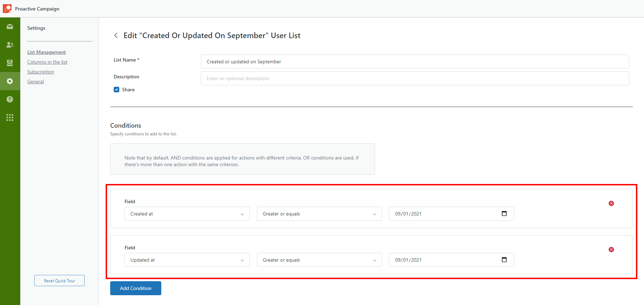Click the AND/OR conditions note text
Image resolution: width=644 pixels, height=305 pixels.
242,161
